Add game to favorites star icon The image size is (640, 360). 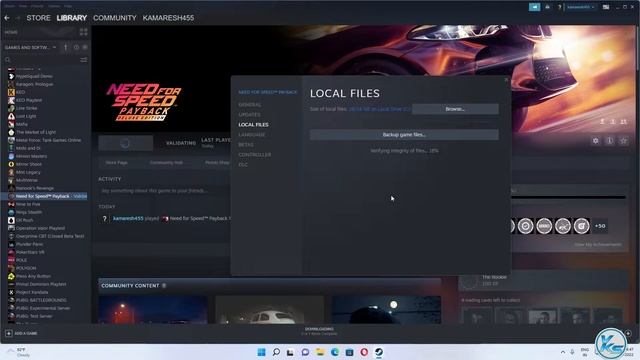pos(623,140)
